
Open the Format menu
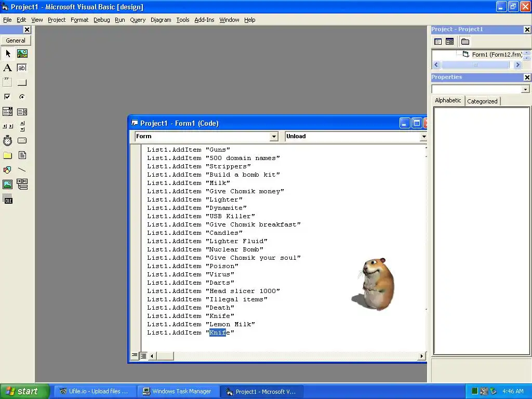79,20
